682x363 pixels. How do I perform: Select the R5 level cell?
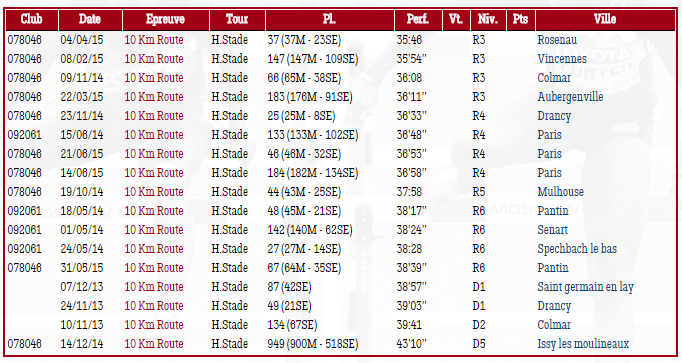click(x=479, y=192)
